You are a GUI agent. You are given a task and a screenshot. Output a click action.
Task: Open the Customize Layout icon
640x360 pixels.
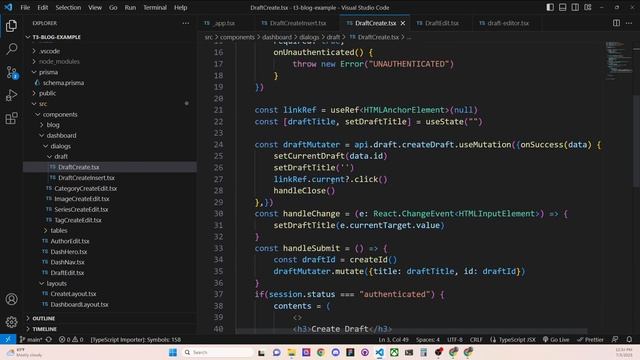588,7
